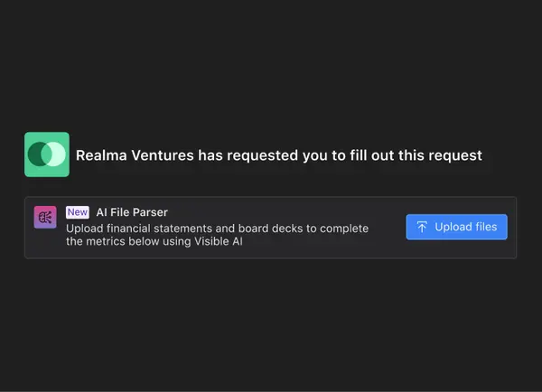
Task: Click the 'Realma Ventures' name in heading
Action: [135, 155]
